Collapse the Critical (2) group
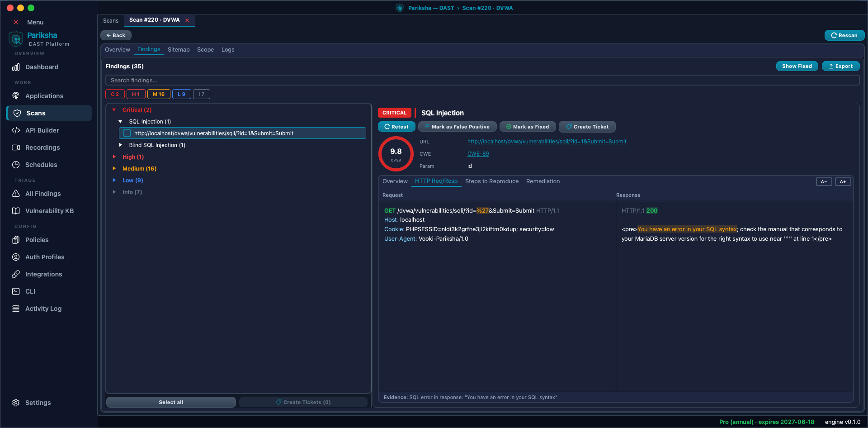Image resolution: width=868 pixels, height=428 pixels. [114, 110]
